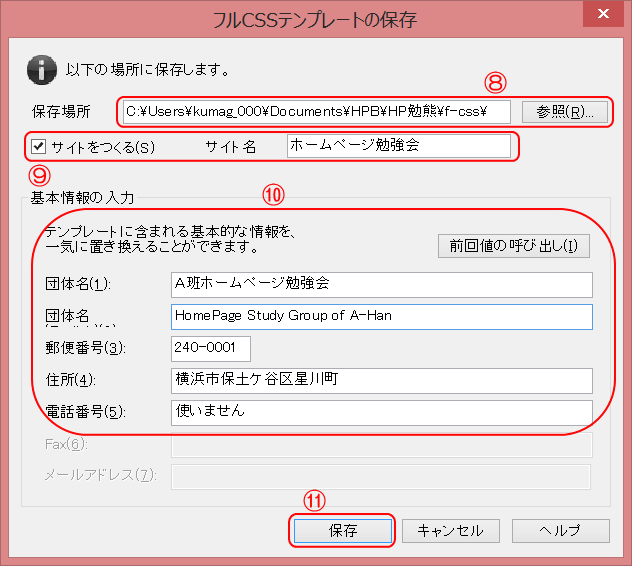Click 前回値の呼び出し(I) button

[514, 246]
